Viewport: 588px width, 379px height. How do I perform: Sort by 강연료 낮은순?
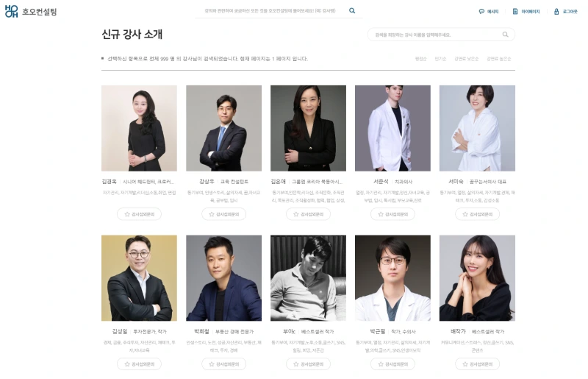[x=467, y=59]
